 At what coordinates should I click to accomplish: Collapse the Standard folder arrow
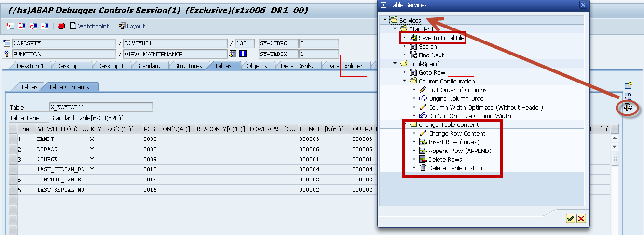395,29
